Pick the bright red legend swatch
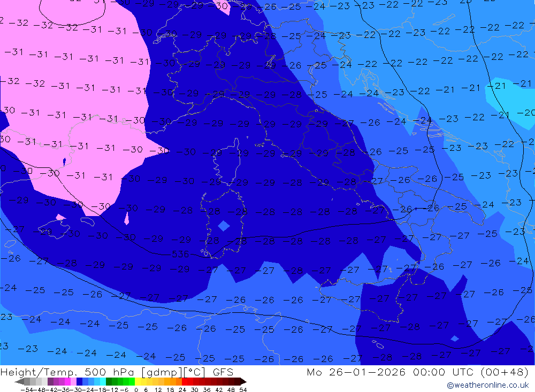This screenshot has height=392, width=535. tap(185, 381)
